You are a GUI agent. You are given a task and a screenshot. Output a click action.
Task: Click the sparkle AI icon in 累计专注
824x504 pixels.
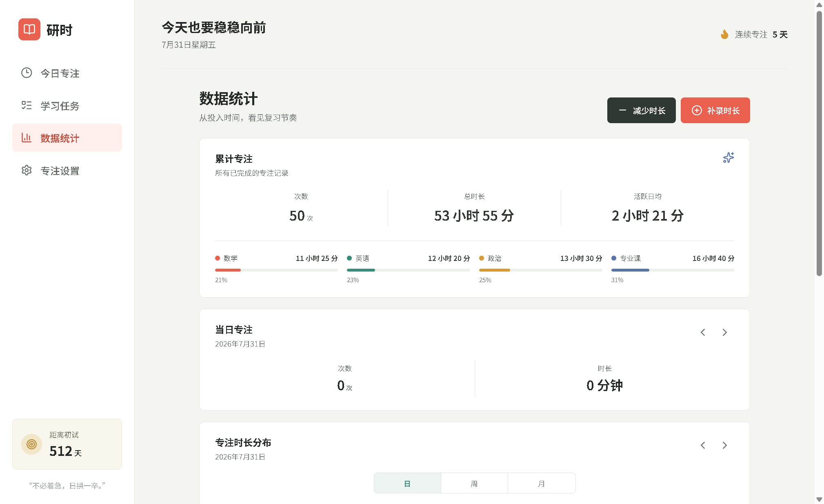click(728, 157)
